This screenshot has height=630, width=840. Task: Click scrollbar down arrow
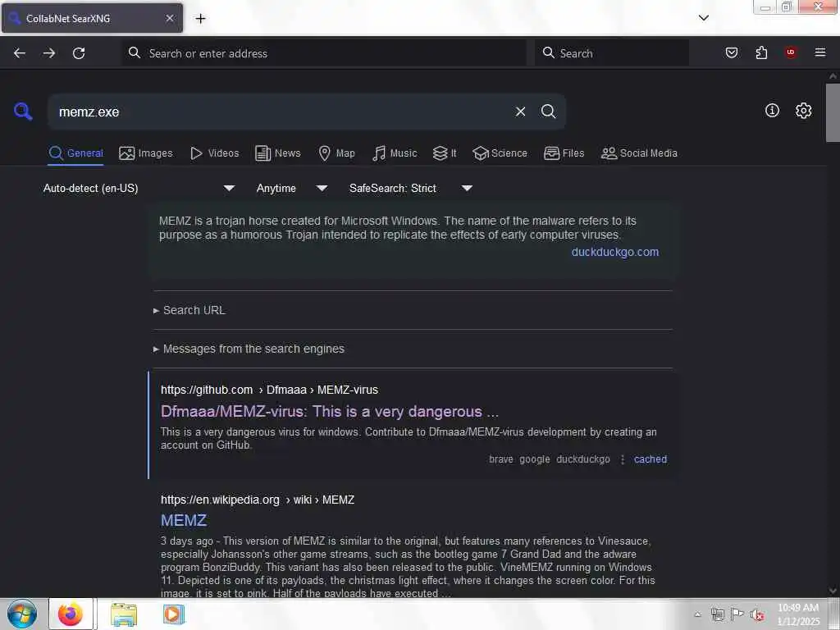tap(833, 591)
